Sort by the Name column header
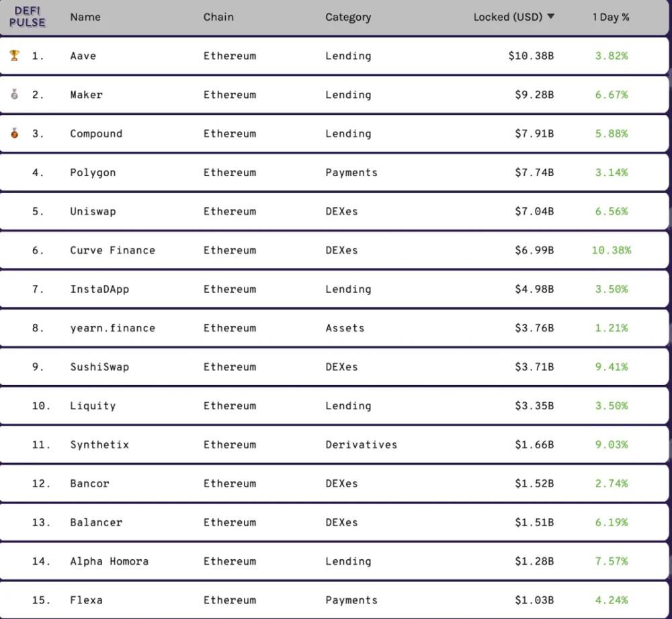The height and width of the screenshot is (619, 672). point(85,17)
